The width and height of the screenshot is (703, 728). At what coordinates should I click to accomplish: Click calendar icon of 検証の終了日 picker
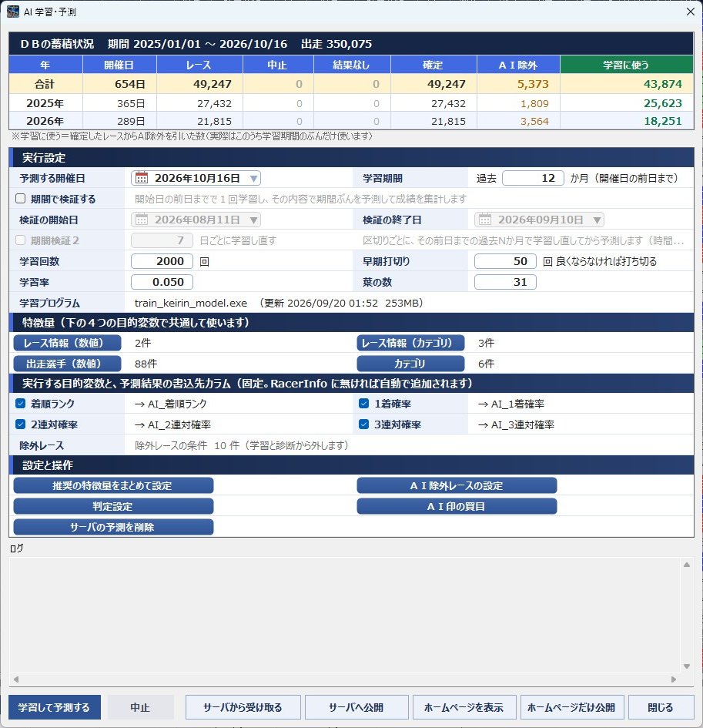click(x=485, y=220)
